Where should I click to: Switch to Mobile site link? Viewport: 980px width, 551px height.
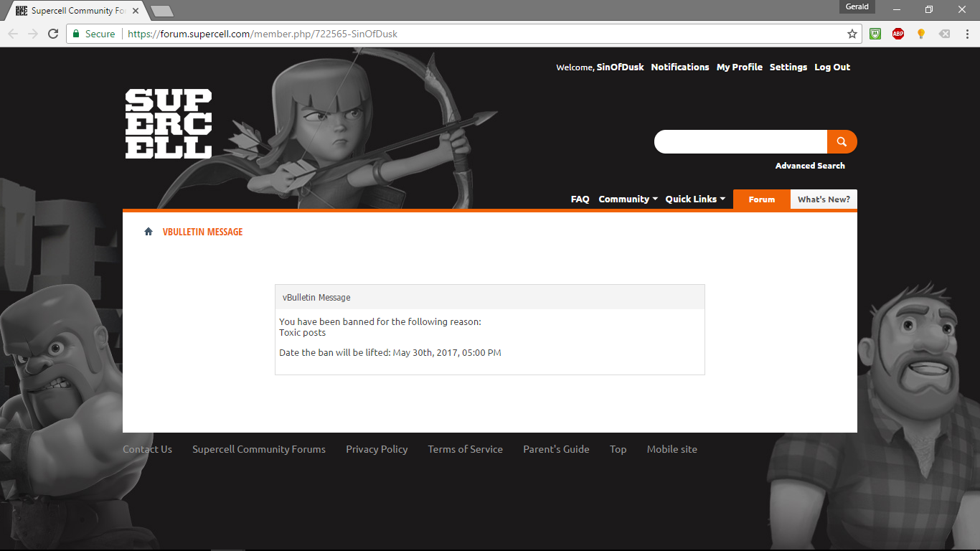(672, 449)
